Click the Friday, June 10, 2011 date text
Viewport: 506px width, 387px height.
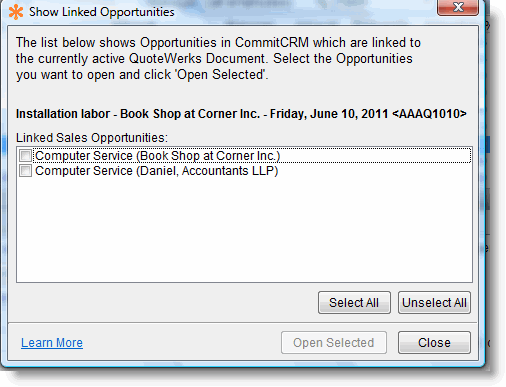pos(329,114)
